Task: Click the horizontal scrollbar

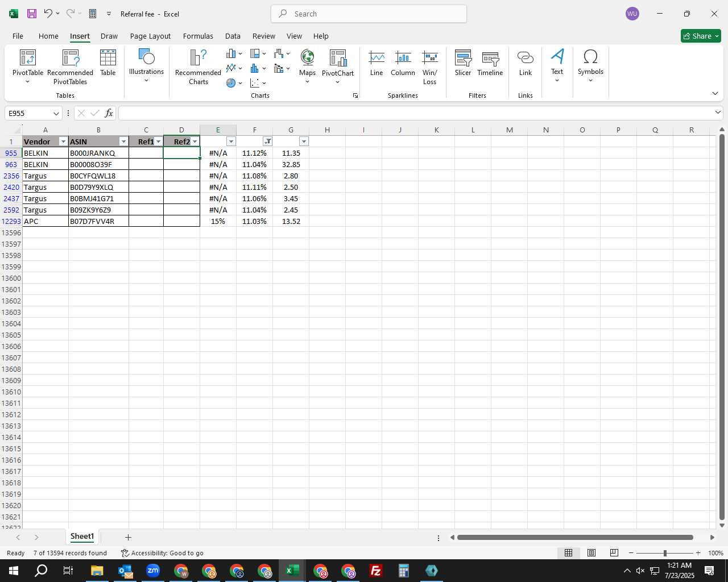Action: pyautogui.click(x=575, y=537)
